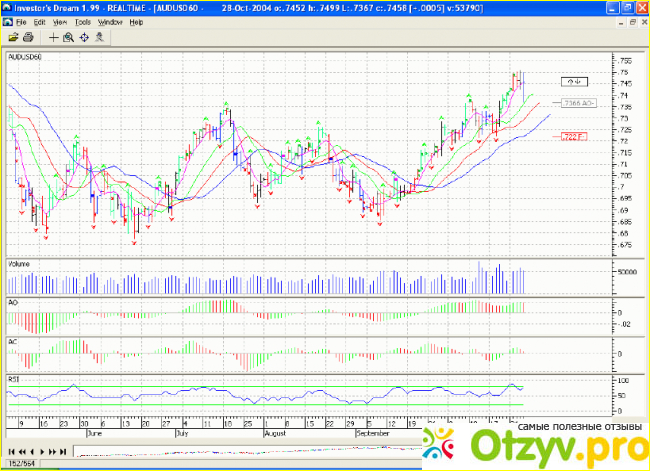Click the up/down arrows box on chart
Screen dimensions: 650x471
tap(573, 81)
